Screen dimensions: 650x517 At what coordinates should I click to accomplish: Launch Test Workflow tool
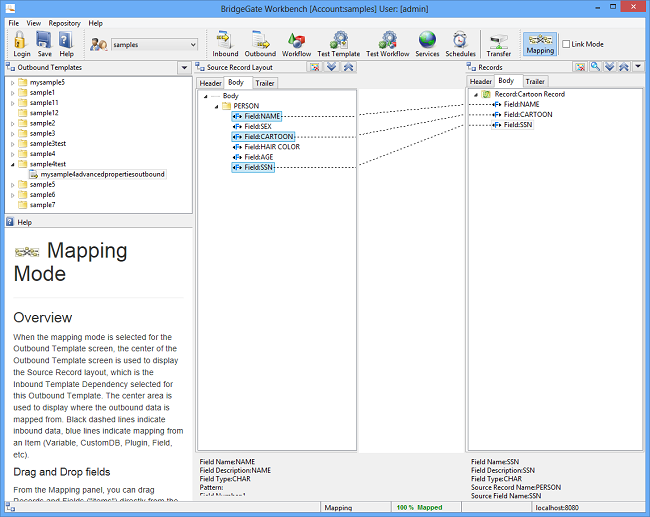(x=387, y=44)
